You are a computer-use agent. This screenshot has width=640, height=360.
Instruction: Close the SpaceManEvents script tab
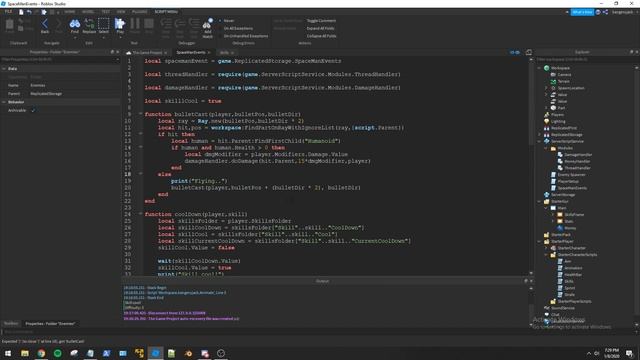pos(209,53)
